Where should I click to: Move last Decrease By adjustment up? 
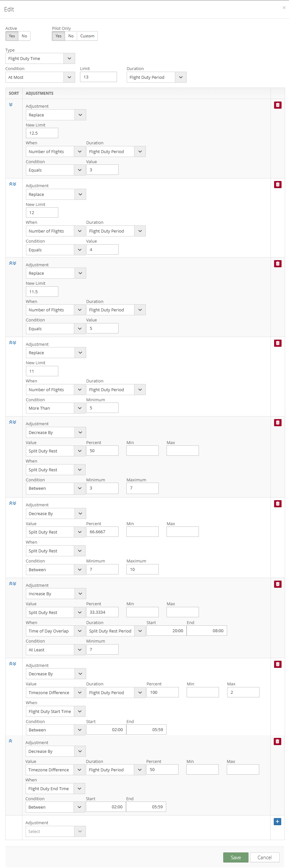tap(10, 741)
